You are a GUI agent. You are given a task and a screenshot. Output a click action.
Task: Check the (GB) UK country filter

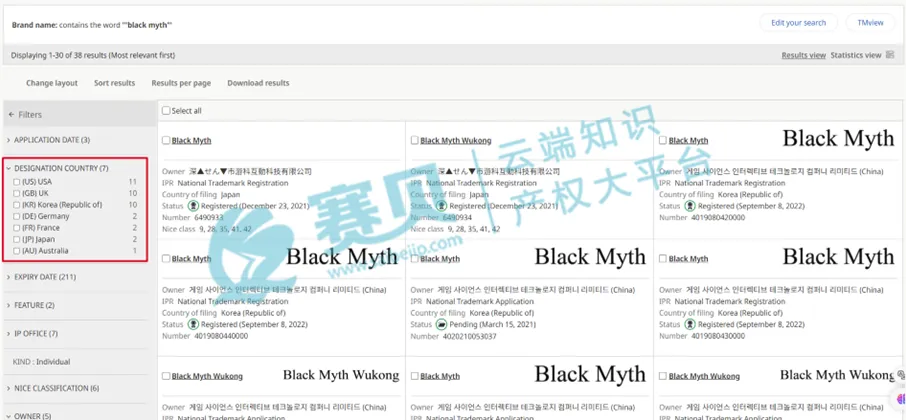click(x=17, y=194)
